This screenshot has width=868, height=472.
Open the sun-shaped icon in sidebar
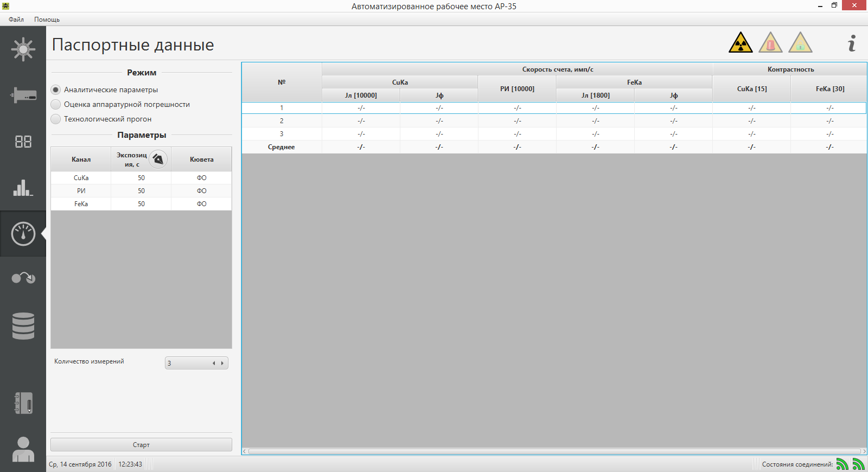(23, 49)
